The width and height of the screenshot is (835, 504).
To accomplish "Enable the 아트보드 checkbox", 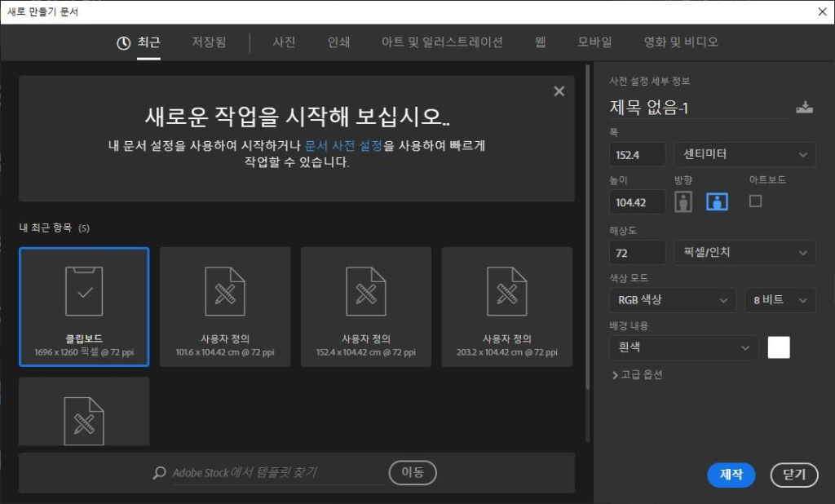I will [x=755, y=201].
